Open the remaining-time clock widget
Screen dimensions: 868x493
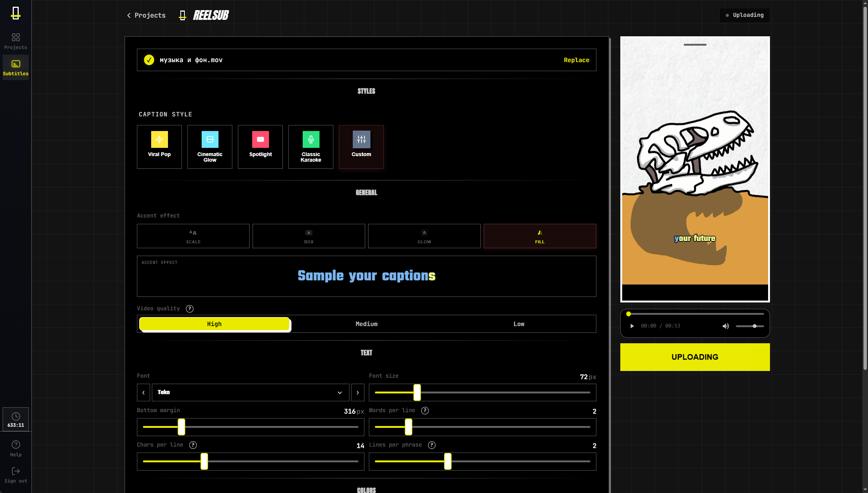click(x=16, y=419)
